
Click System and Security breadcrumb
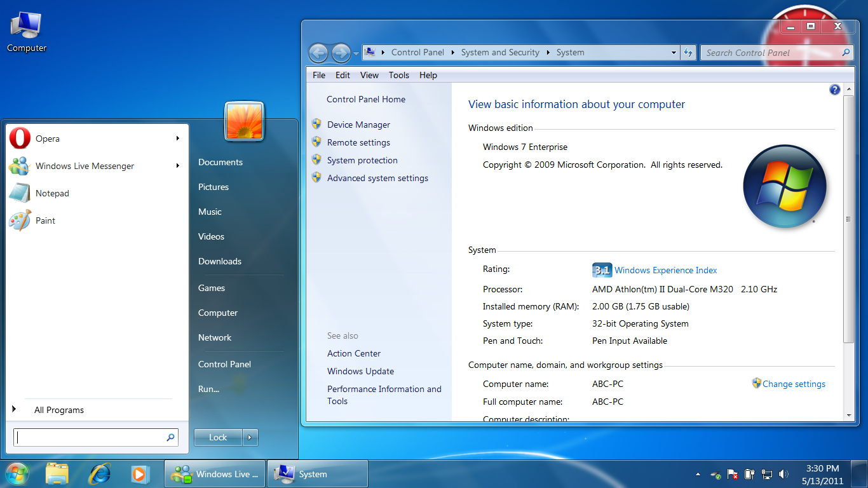click(x=500, y=53)
